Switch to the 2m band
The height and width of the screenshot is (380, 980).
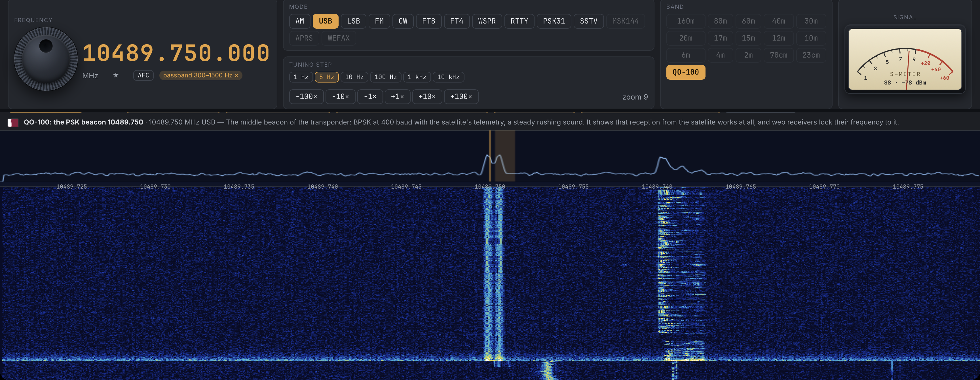(748, 55)
